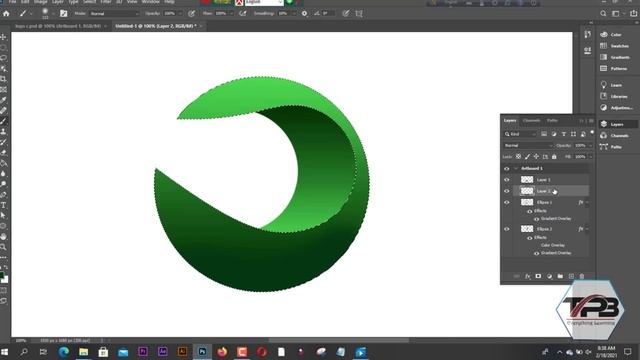Hide the Artboard 1 visibility eye
This screenshot has height=360, width=640.
[507, 168]
